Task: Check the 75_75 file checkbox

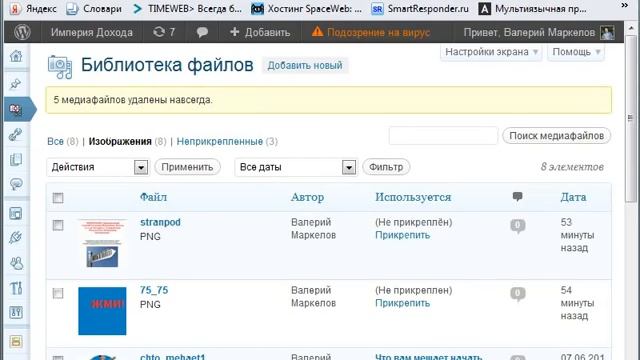Action: (58, 293)
